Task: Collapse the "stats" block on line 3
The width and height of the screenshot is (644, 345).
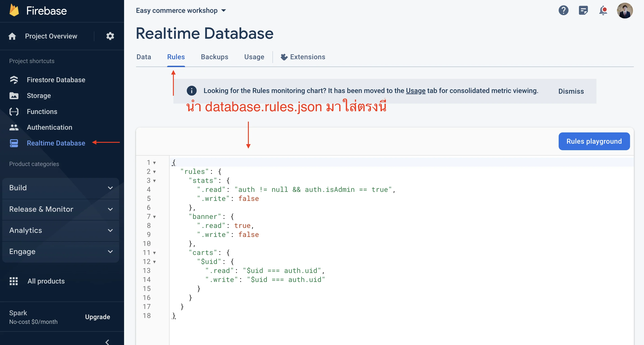Action: pyautogui.click(x=154, y=181)
